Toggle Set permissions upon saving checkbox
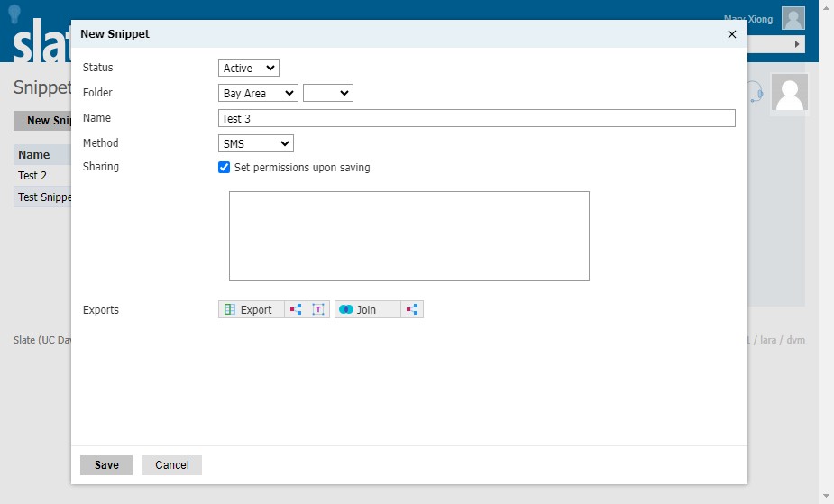 click(224, 168)
